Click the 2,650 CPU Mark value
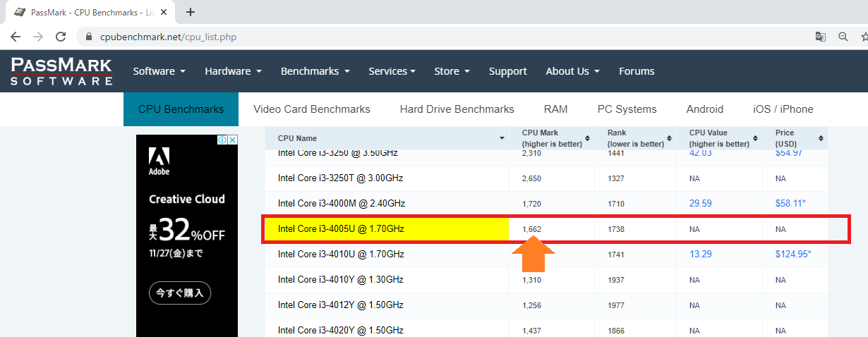The image size is (868, 337). [x=531, y=178]
